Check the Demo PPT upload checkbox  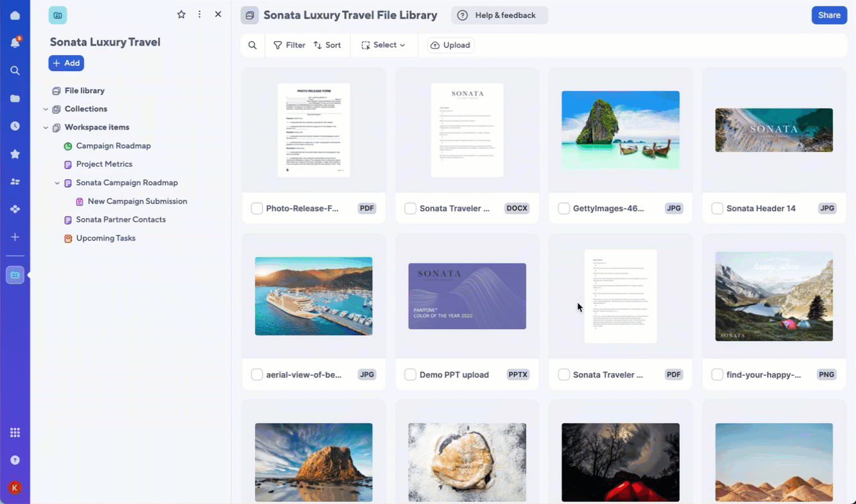410,374
